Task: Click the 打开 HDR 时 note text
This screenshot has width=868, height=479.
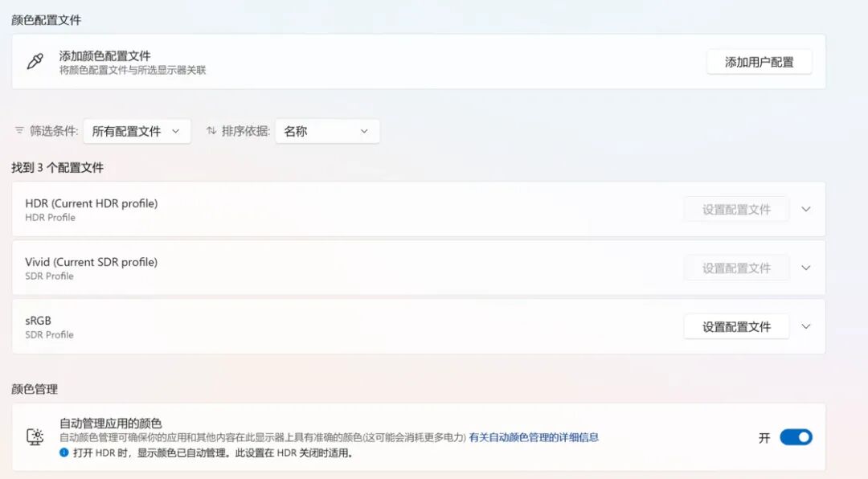Action: click(x=214, y=453)
